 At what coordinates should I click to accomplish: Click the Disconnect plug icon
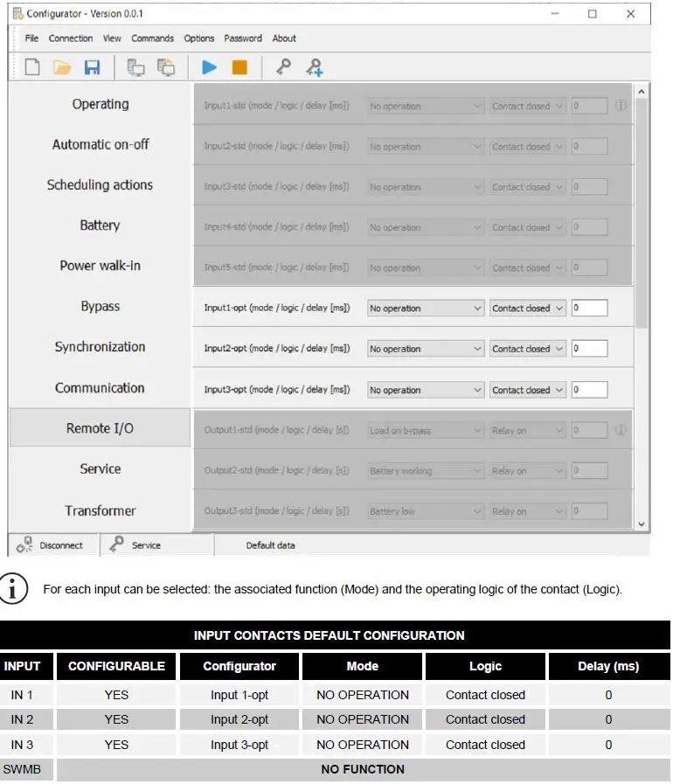pyautogui.click(x=24, y=545)
